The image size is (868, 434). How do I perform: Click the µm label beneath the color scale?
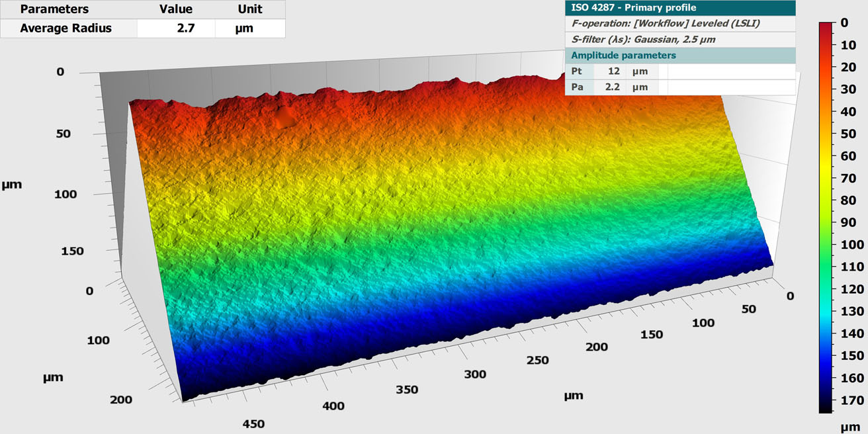pyautogui.click(x=849, y=428)
